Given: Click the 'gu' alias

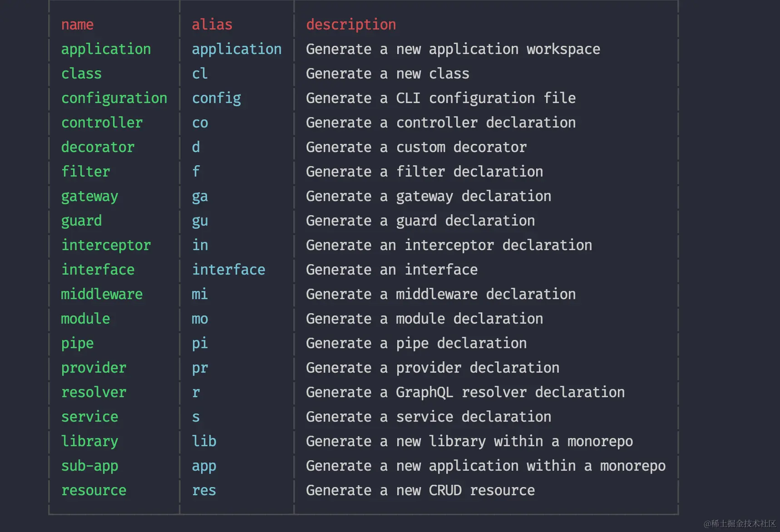Looking at the screenshot, I should coord(200,222).
